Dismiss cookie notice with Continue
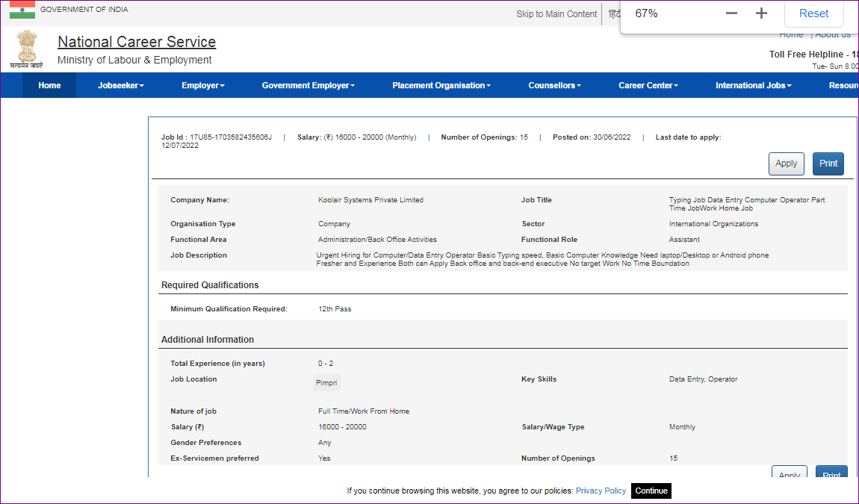The image size is (859, 504). point(651,491)
